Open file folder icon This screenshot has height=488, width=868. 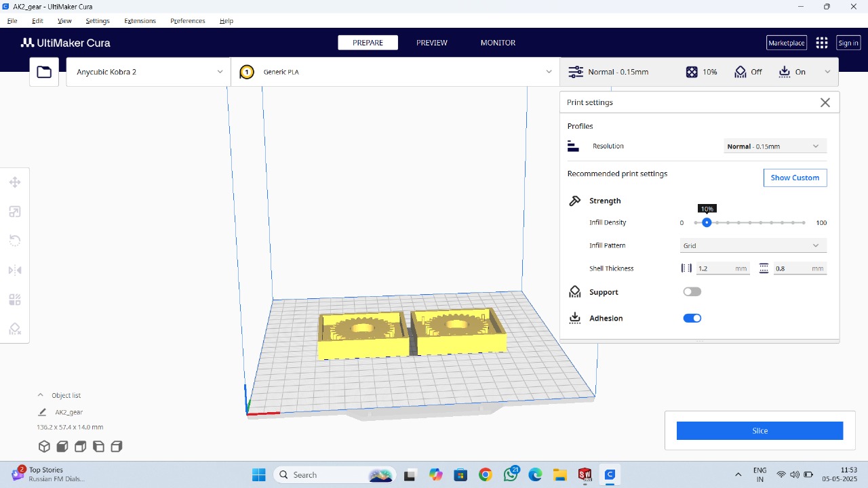[44, 72]
